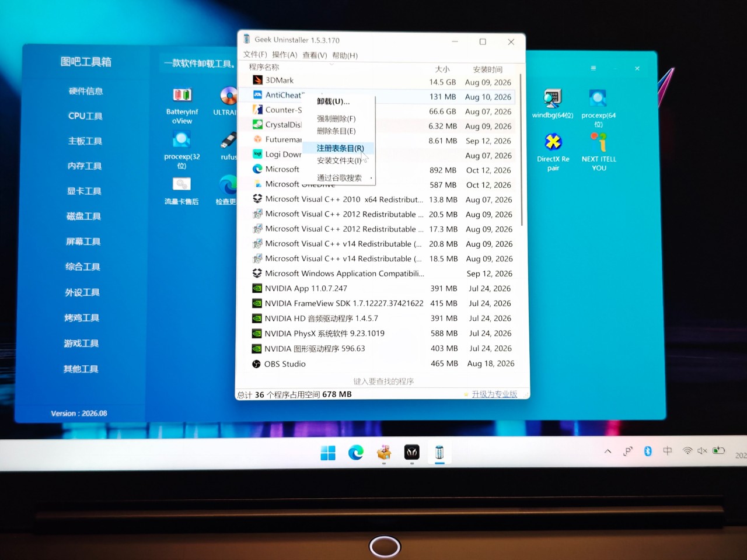
Task: Select the Logi Download entry icon
Action: click(257, 154)
